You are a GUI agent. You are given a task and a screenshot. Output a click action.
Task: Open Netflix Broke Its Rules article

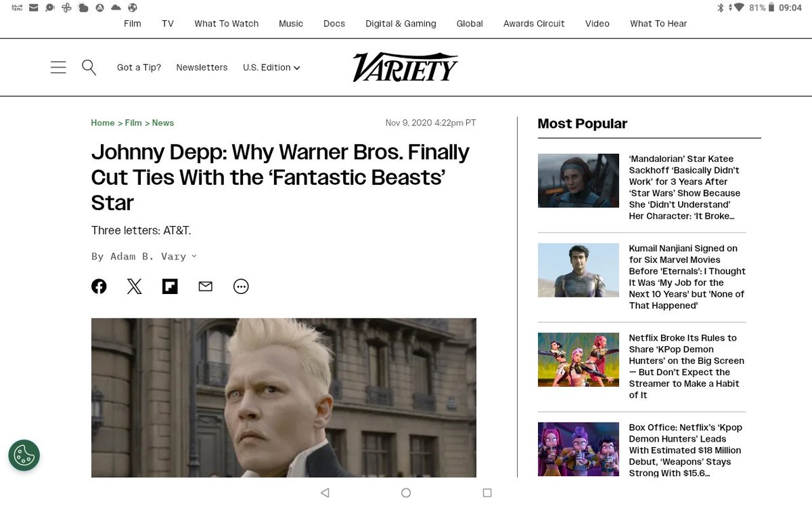click(686, 366)
